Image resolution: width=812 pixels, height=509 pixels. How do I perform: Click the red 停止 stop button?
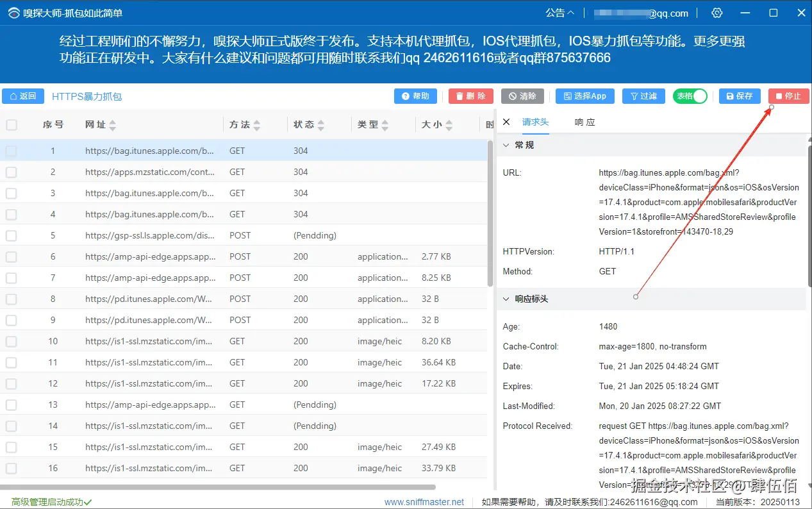pos(788,96)
